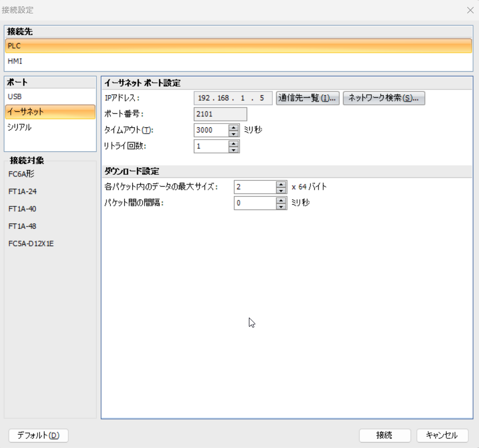
Task: Click the FC6A形 connection target
Action: [x=21, y=174]
